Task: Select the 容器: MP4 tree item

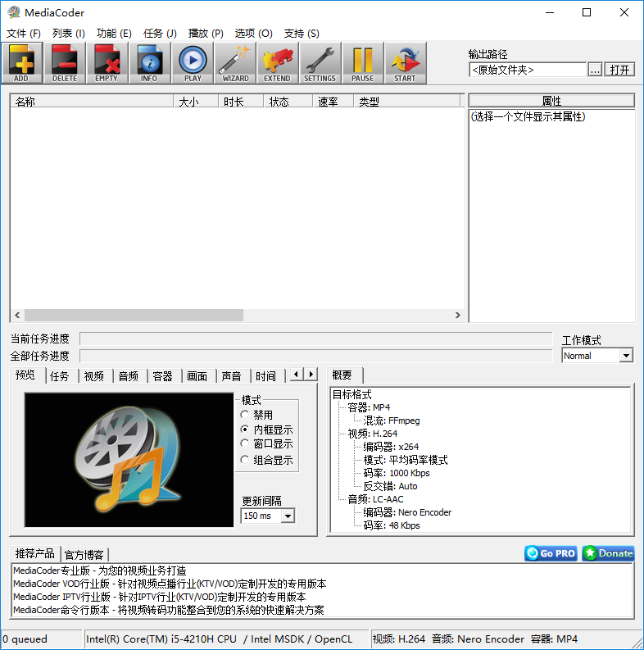Action: tap(369, 407)
